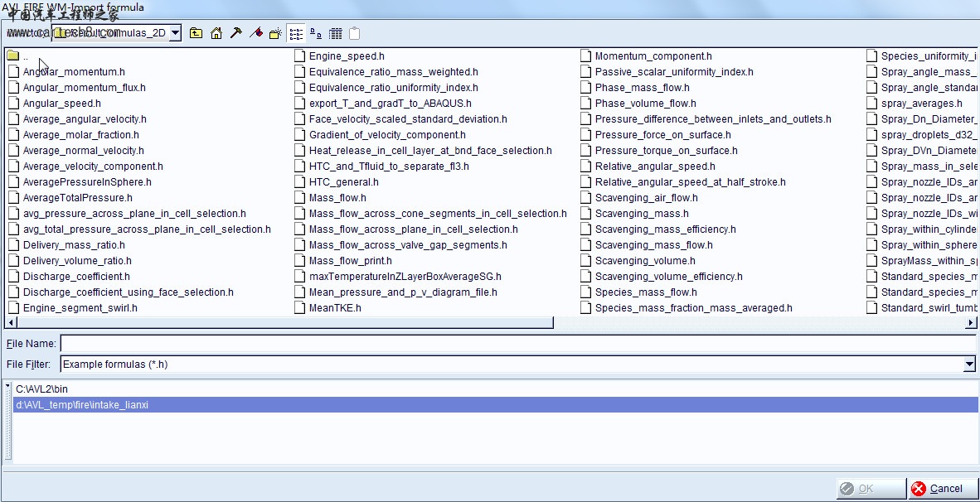
Task: Click the red flag toolbar icon
Action: 255,33
